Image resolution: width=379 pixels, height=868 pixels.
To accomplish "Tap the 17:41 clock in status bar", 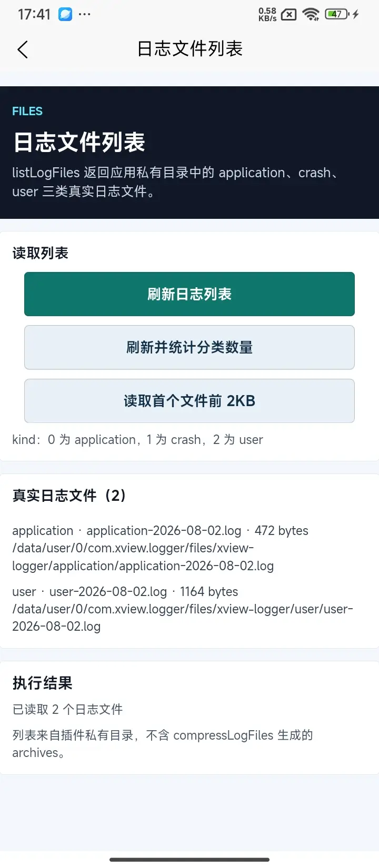I will 34,14.
